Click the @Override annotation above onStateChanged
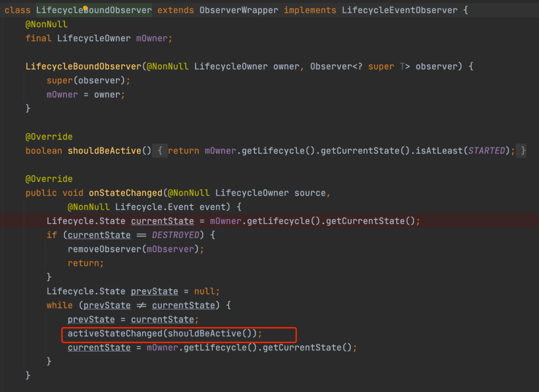539x392 pixels. [49, 179]
